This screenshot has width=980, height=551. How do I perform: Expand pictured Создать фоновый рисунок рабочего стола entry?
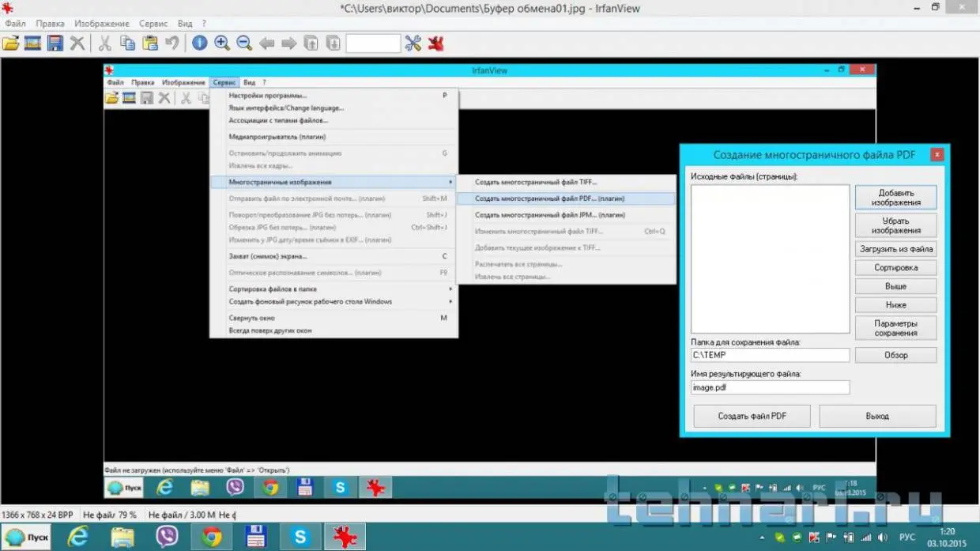coord(334,302)
